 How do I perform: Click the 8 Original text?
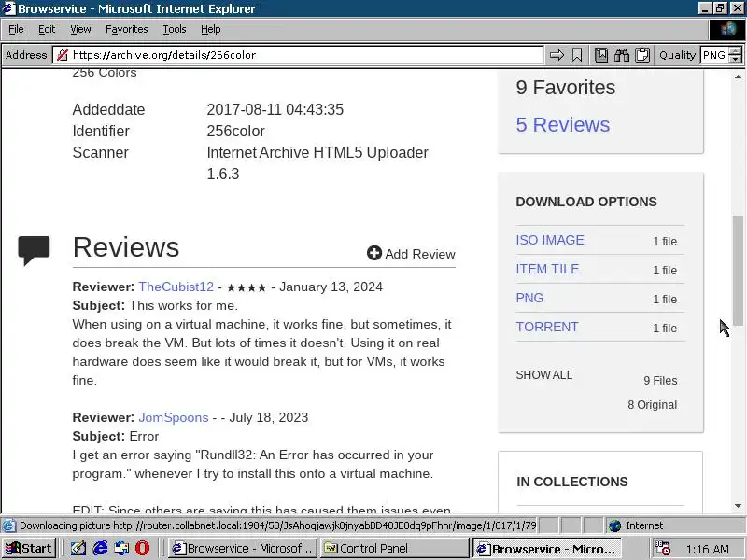click(652, 405)
